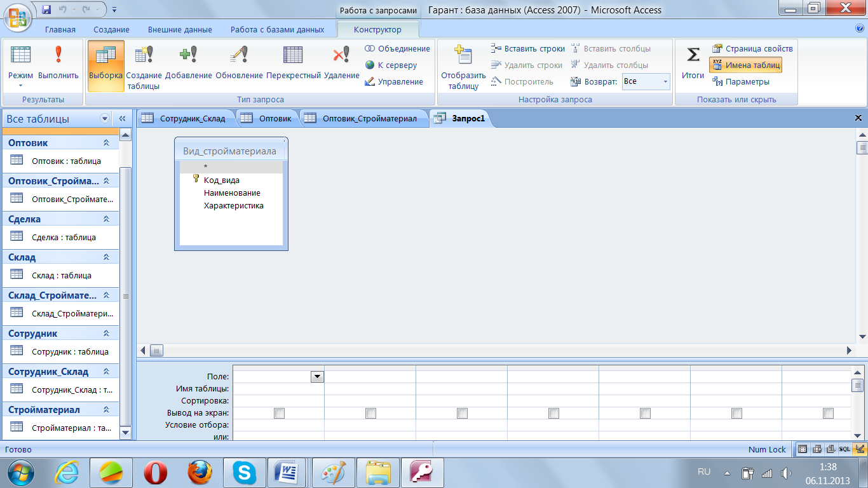Check Вывод на экран in first column
Image resolution: width=868 pixels, height=488 pixels.
pyautogui.click(x=279, y=414)
